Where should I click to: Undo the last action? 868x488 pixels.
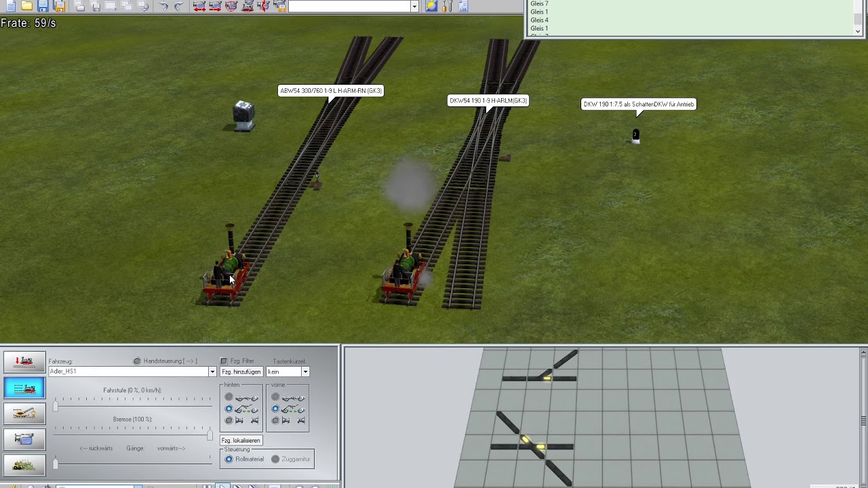163,6
